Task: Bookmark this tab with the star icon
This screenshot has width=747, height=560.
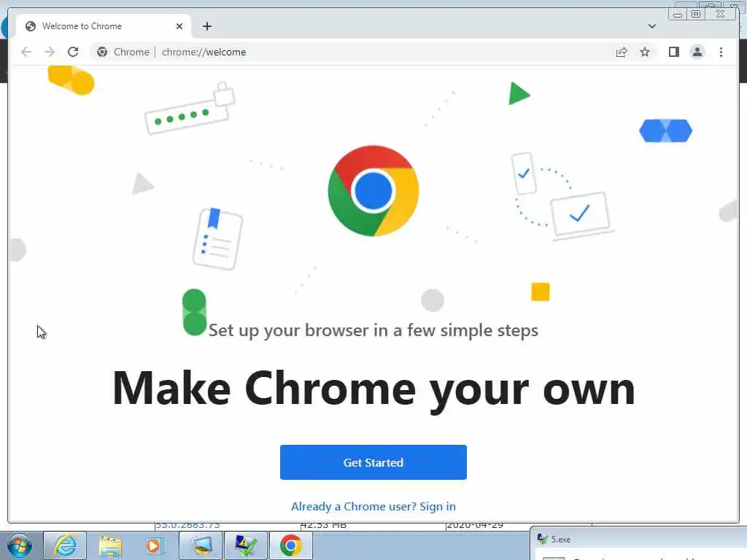Action: coord(645,52)
